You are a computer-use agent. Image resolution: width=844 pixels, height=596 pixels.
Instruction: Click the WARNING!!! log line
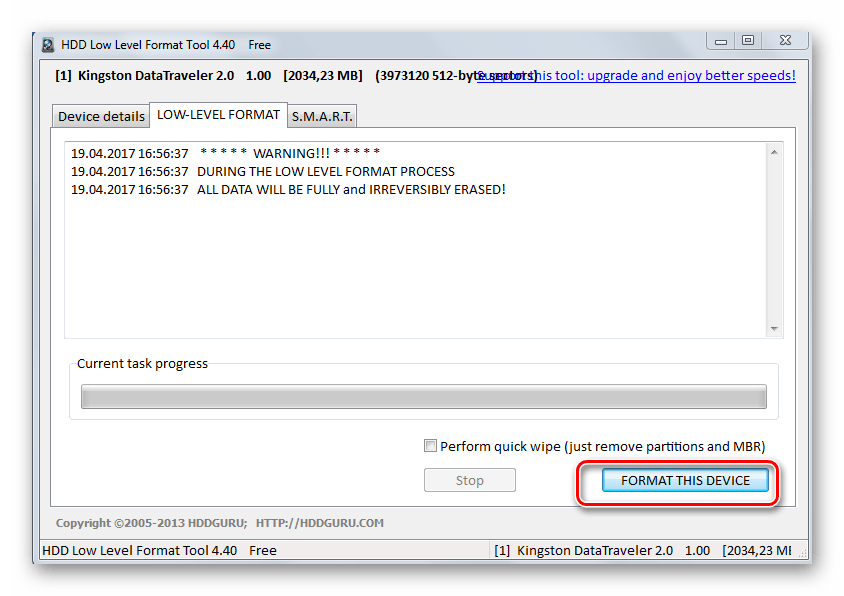(x=226, y=153)
